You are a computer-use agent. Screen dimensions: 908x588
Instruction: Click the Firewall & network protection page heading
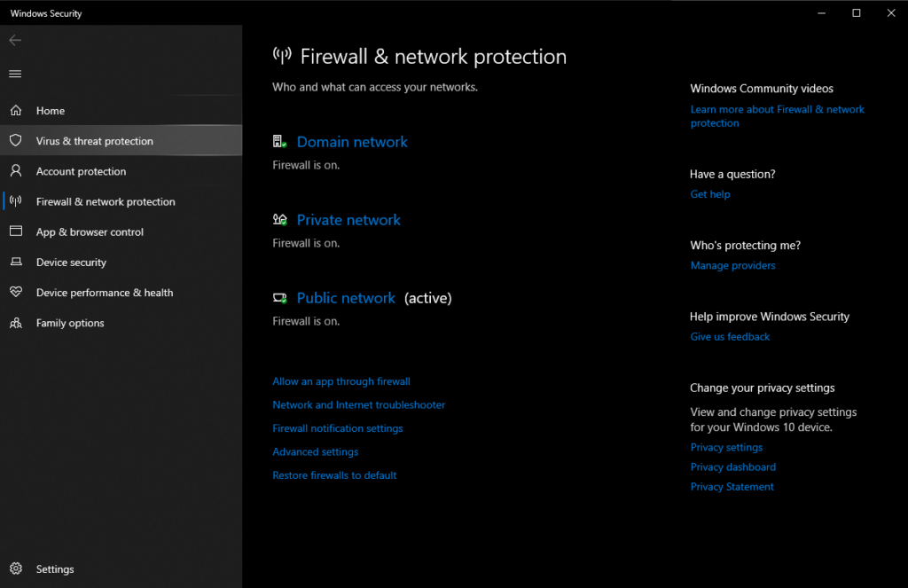pos(433,57)
